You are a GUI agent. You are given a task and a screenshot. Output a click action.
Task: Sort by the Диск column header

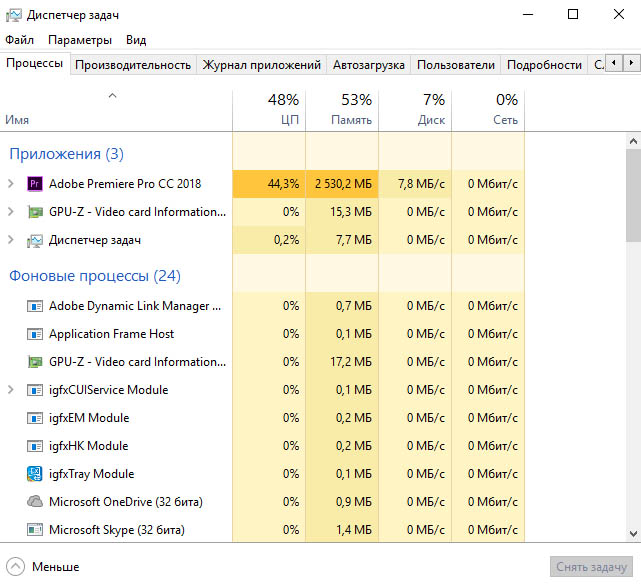point(415,111)
